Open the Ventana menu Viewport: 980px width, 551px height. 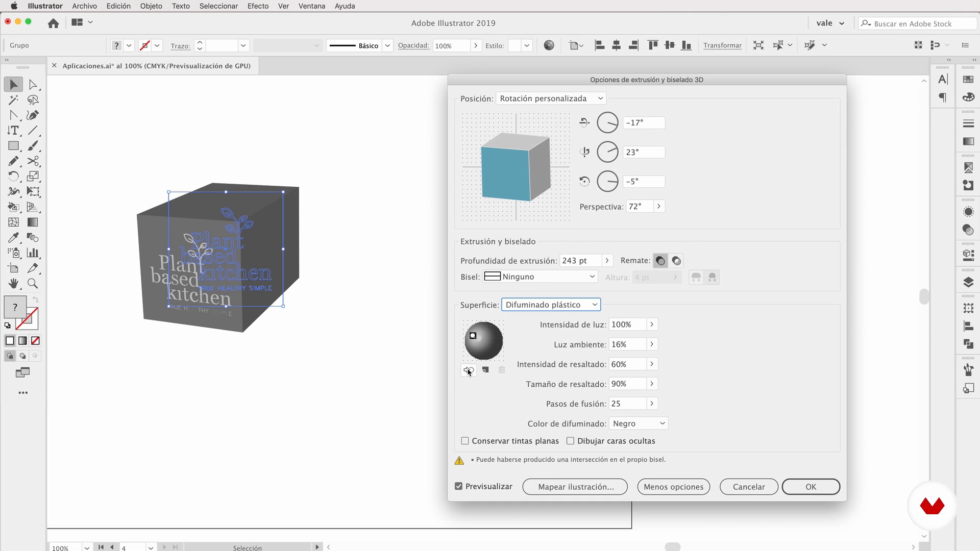pos(312,6)
